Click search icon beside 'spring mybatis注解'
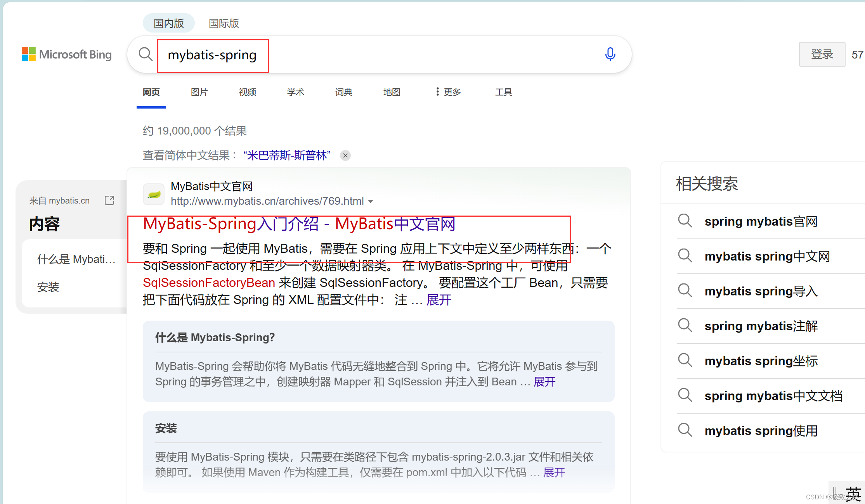 [x=685, y=326]
